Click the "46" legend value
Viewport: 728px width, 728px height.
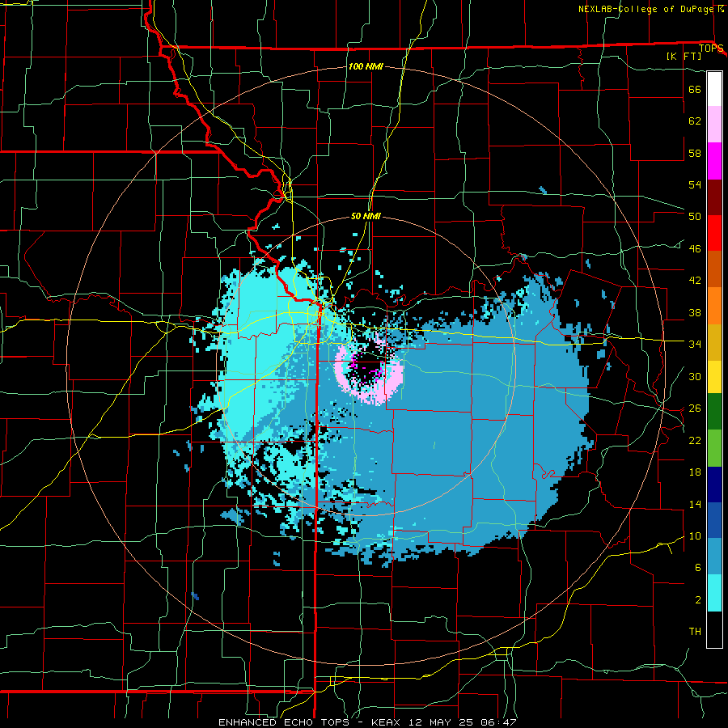695,249
